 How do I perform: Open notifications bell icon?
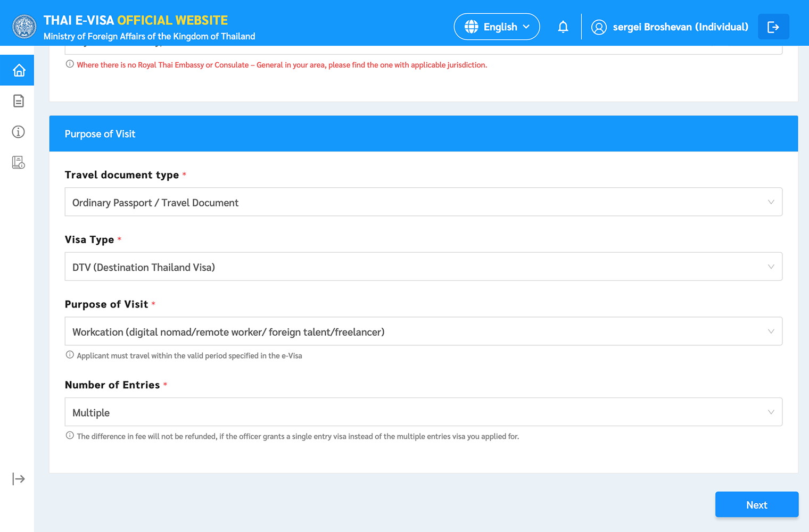point(563,27)
